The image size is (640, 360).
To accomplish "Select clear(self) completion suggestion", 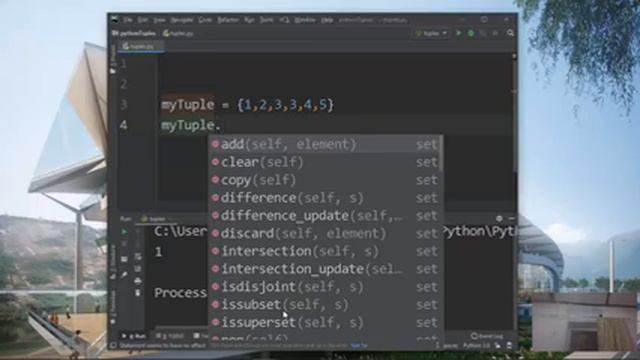I will (325, 162).
